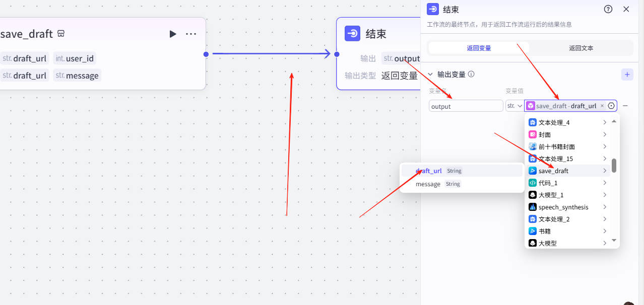Click the output variable name field
This screenshot has width=644, height=305.
(466, 106)
